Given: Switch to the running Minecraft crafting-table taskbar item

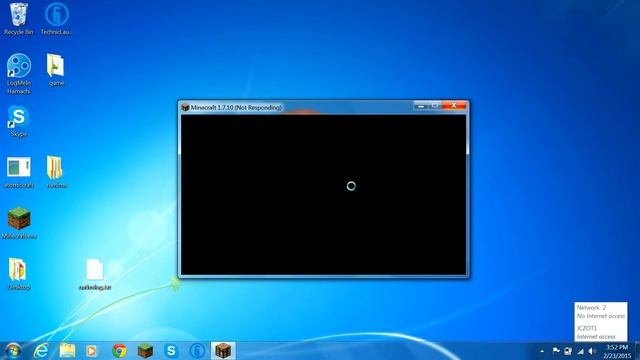Looking at the screenshot, I should coord(223,351).
